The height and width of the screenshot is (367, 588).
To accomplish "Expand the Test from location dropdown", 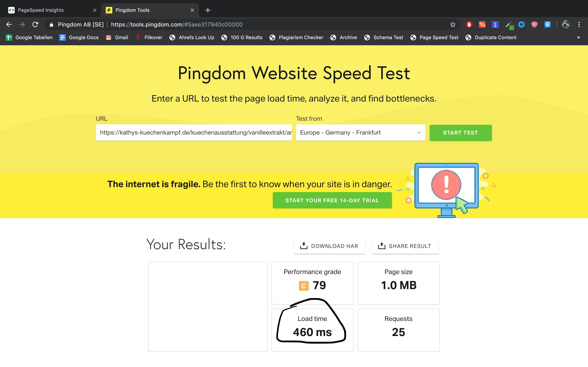I will coord(361,133).
